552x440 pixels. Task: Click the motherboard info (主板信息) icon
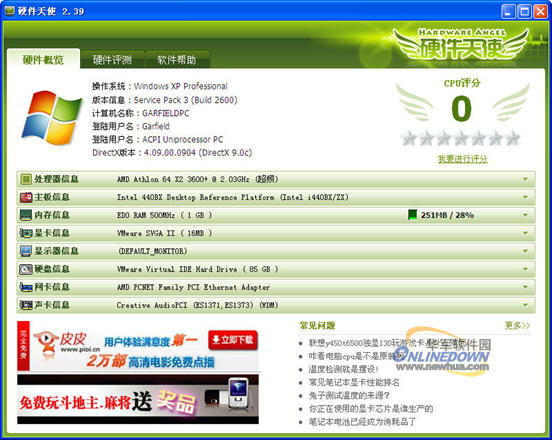[25, 197]
